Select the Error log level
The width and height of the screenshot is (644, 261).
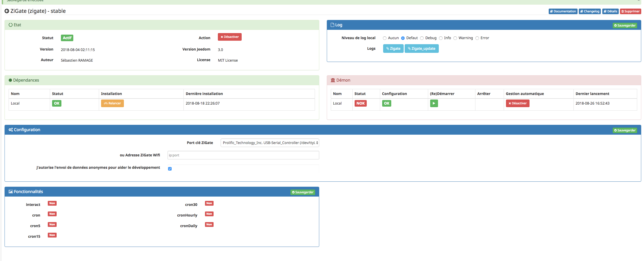477,38
